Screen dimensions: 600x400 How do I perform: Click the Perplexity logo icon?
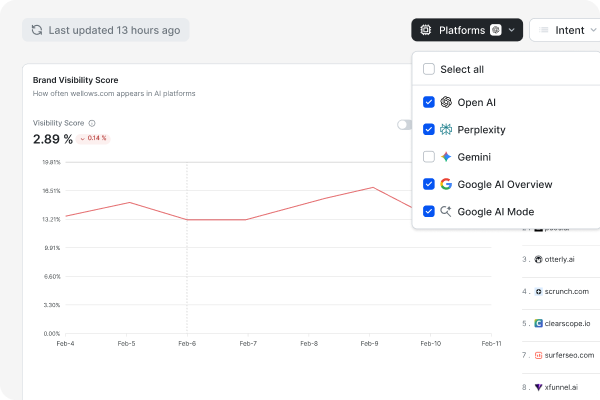(x=446, y=129)
